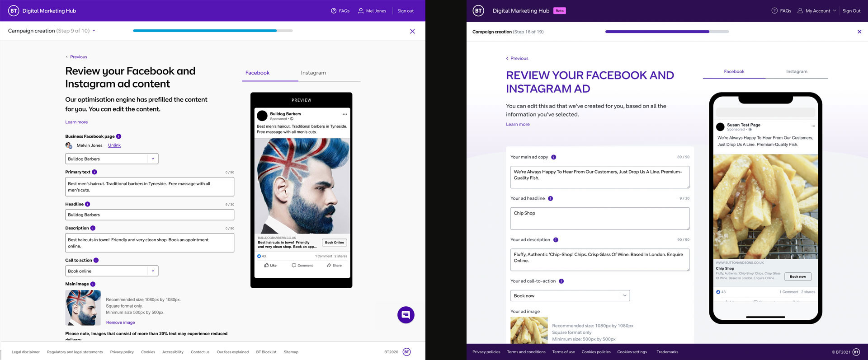Expand the My Account menu
868x360 pixels.
[816, 11]
